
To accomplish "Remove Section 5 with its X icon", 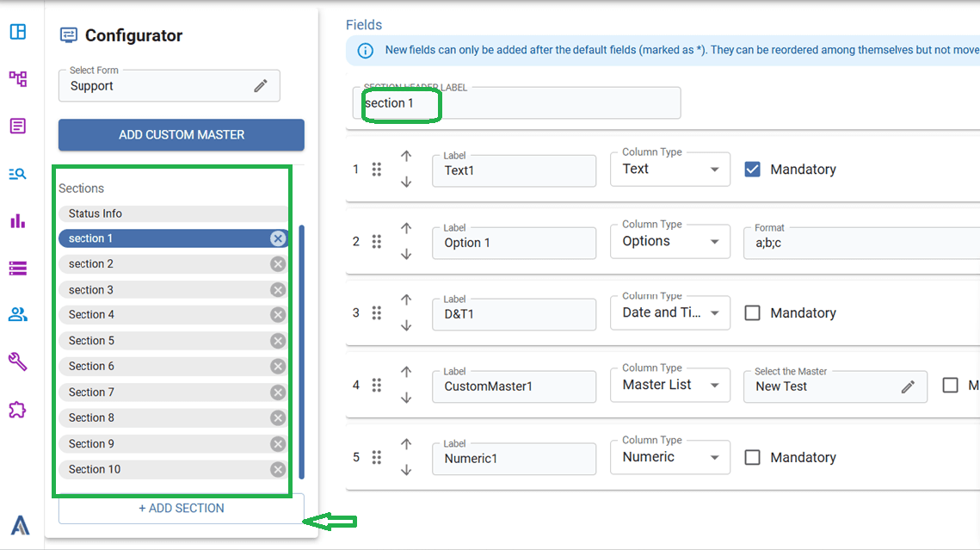I will (278, 341).
